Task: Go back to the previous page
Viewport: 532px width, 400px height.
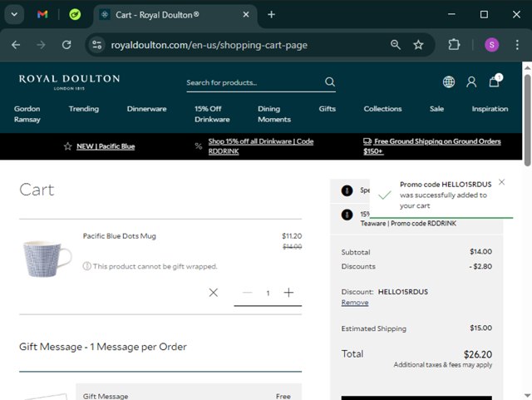Action: point(16,45)
